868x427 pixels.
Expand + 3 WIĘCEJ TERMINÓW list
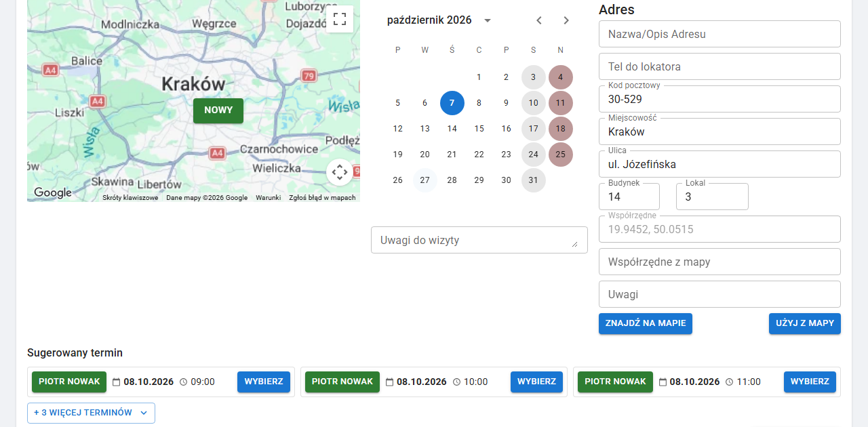91,413
